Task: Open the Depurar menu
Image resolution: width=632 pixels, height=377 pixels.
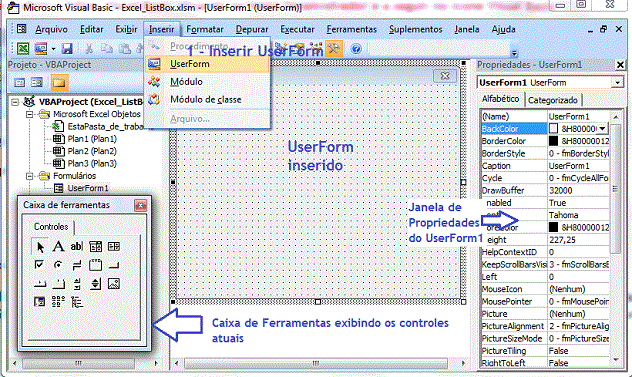Action: (252, 29)
